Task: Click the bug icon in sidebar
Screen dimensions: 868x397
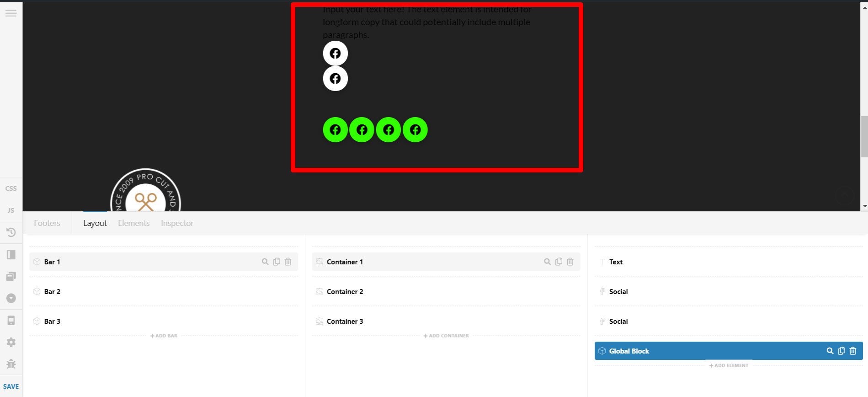Action: click(x=11, y=364)
